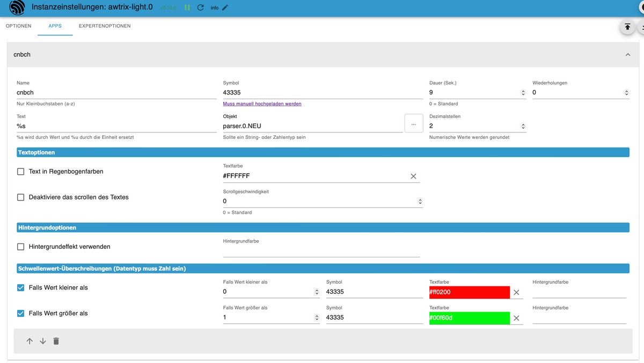The width and height of the screenshot is (644, 363).
Task: Click the green #00f60d color field
Action: pos(469,318)
